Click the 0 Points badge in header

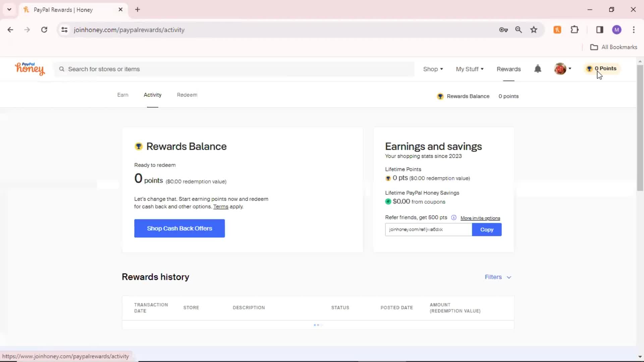pos(602,68)
